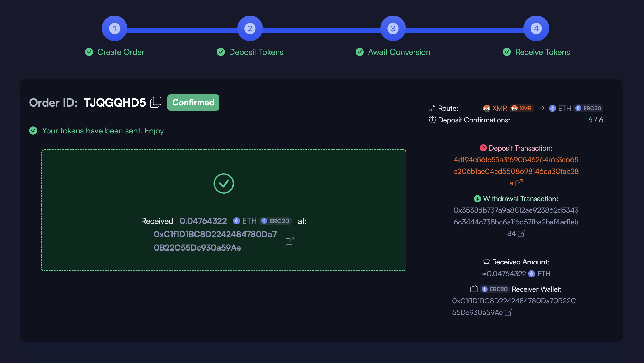Click the XMR Monero icon in the route
Image resolution: width=644 pixels, height=363 pixels.
pos(487,108)
